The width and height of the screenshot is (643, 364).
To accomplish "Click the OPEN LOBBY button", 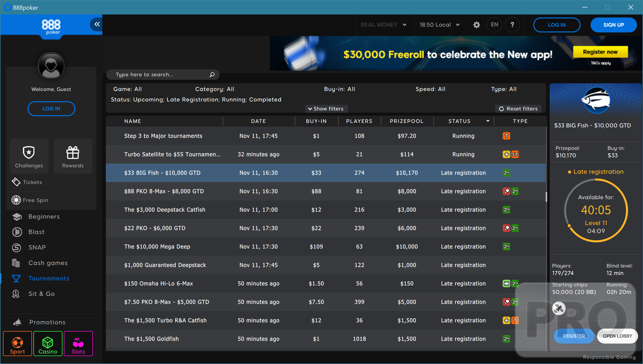I will pos(617,336).
